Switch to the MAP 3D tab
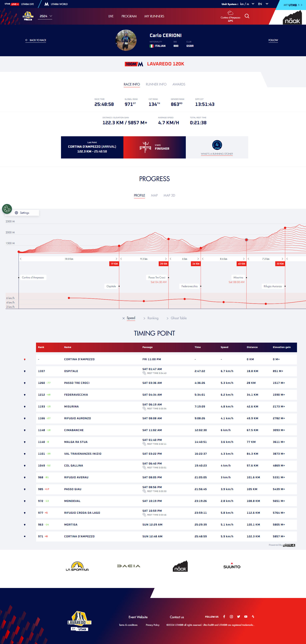The width and height of the screenshot is (306, 644). tap(169, 195)
